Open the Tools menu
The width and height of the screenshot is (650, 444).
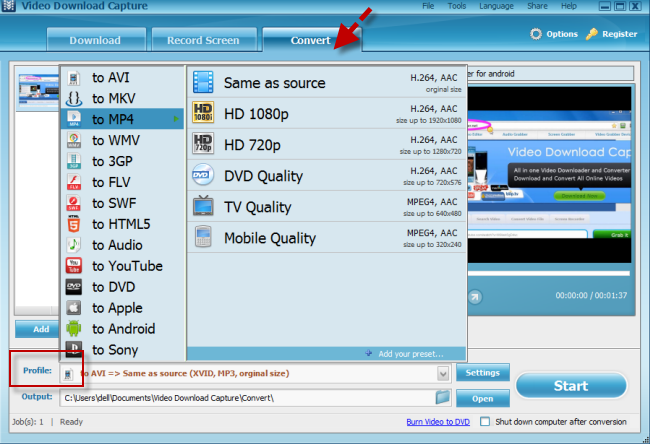pos(457,6)
